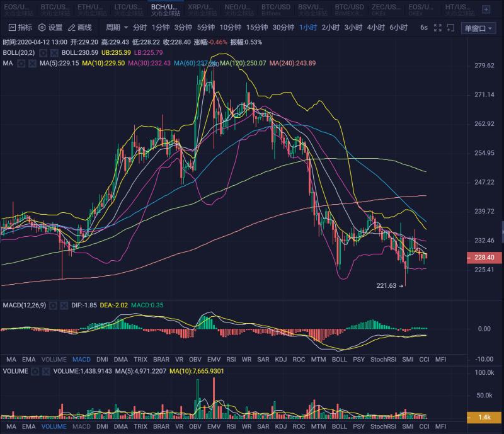Open the ZEC/US... OKEx tab
Image resolution: width=504 pixels, height=434 pixels.
coord(386,9)
